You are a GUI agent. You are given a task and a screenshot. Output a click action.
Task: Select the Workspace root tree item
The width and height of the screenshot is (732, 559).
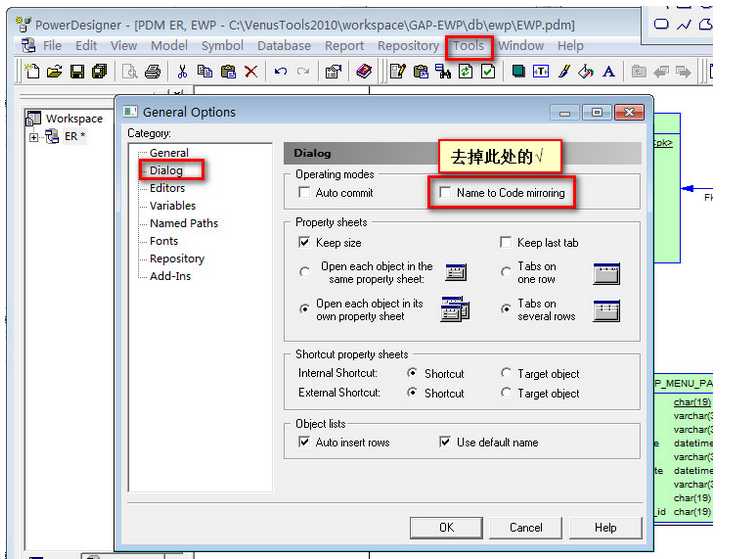click(x=74, y=119)
